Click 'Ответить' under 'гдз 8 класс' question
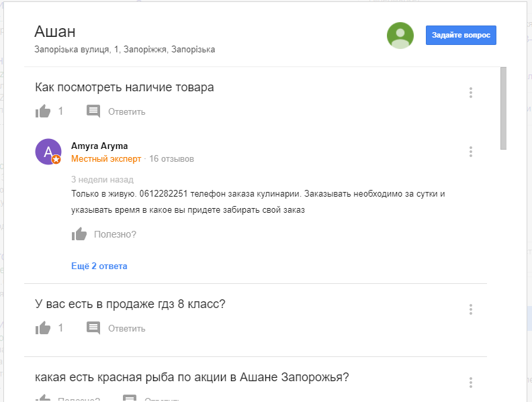The image size is (532, 402). [126, 328]
